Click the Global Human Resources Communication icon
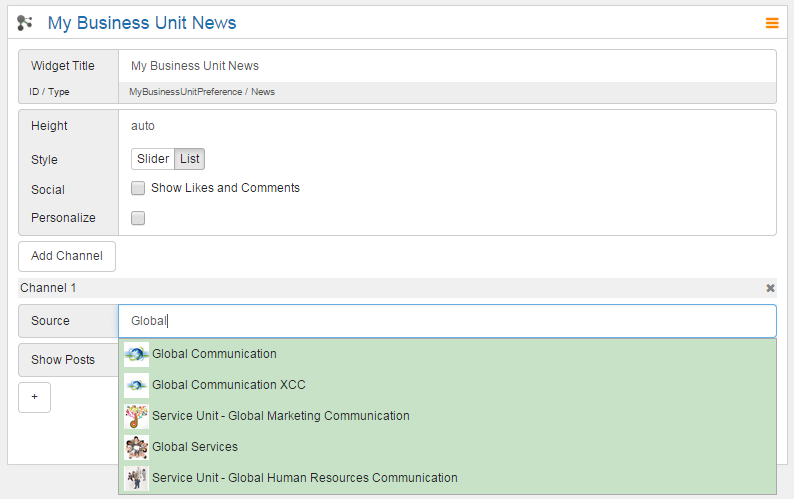The height and width of the screenshot is (499, 794). 136,478
